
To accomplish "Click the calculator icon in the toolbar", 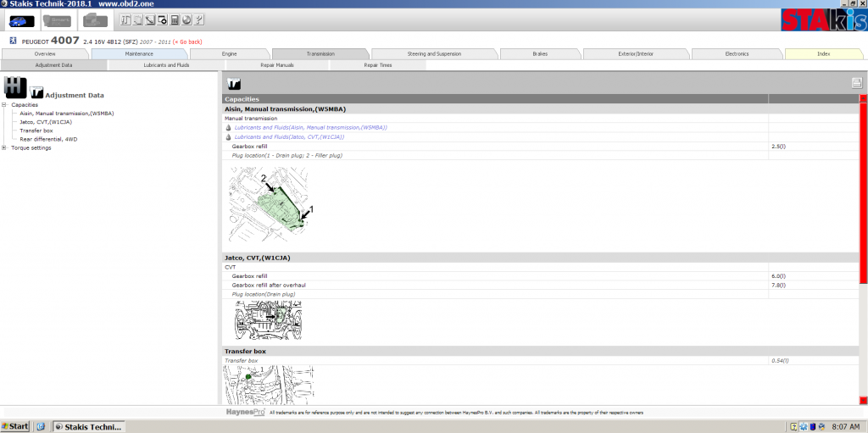I will coord(175,19).
